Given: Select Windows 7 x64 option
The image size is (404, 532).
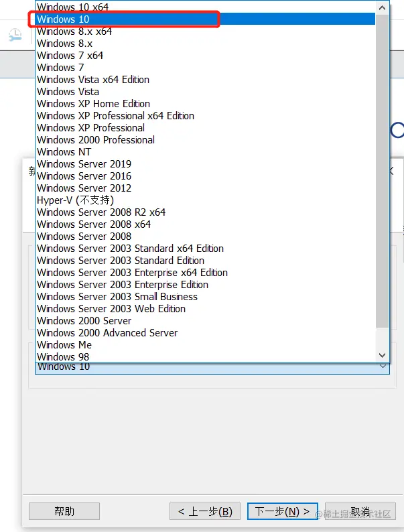Looking at the screenshot, I should (205, 56).
